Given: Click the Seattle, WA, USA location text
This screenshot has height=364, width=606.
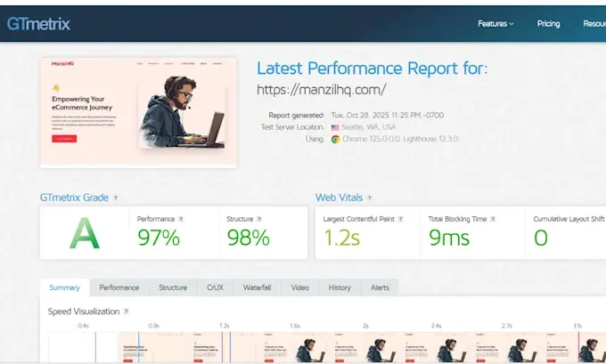Looking at the screenshot, I should [x=369, y=127].
